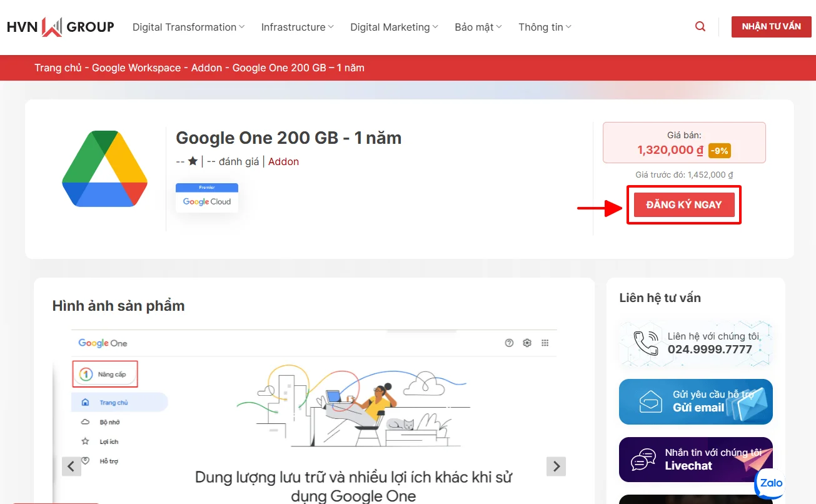Open the search magnifier icon
This screenshot has height=504, width=816.
(700, 27)
